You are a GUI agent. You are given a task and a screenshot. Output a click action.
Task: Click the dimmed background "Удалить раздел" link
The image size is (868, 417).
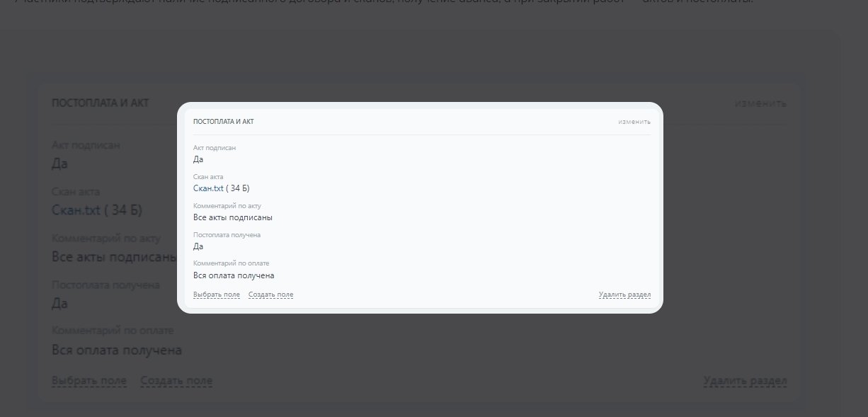[x=746, y=381]
